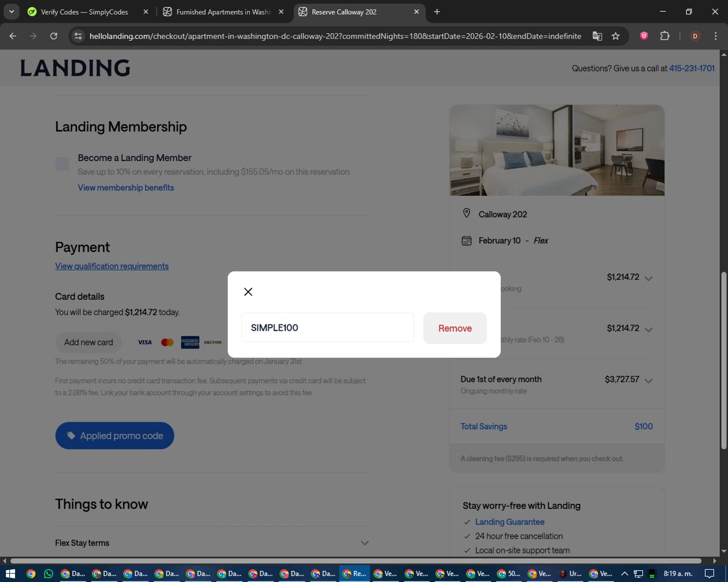Open the red shield extension icon
Viewport: 728px width, 582px height.
coord(644,36)
